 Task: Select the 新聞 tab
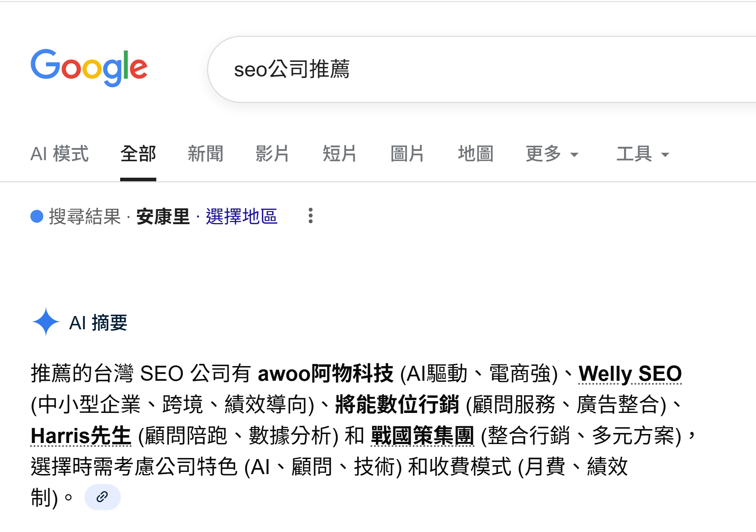pos(206,154)
